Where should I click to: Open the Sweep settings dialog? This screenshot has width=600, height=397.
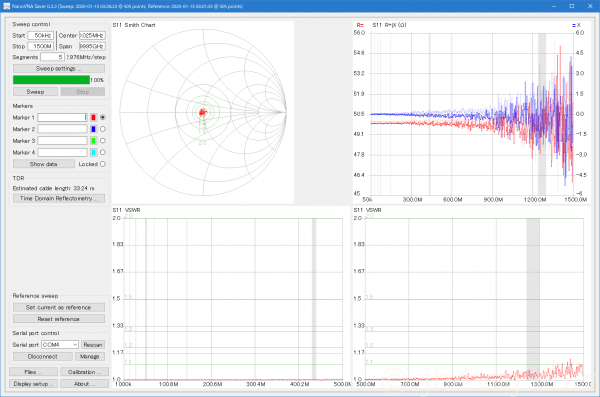pos(59,69)
